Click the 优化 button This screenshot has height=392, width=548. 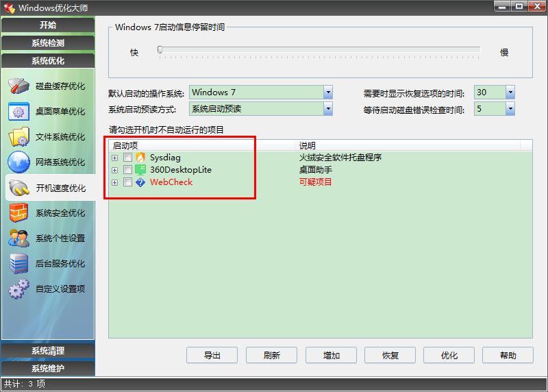click(x=449, y=355)
